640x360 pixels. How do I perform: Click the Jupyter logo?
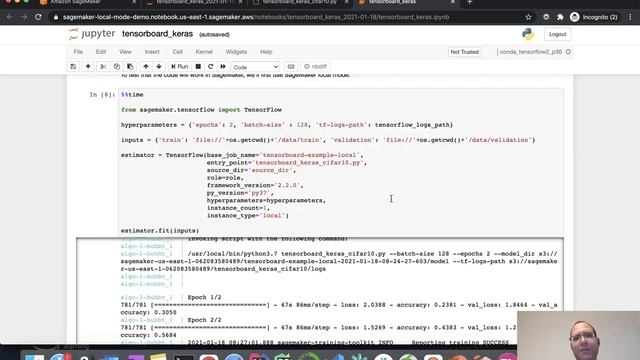click(x=92, y=34)
